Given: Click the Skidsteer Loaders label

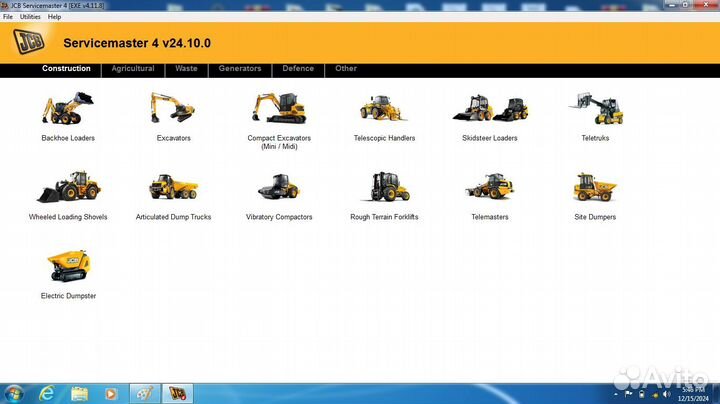Looking at the screenshot, I should pyautogui.click(x=489, y=138).
